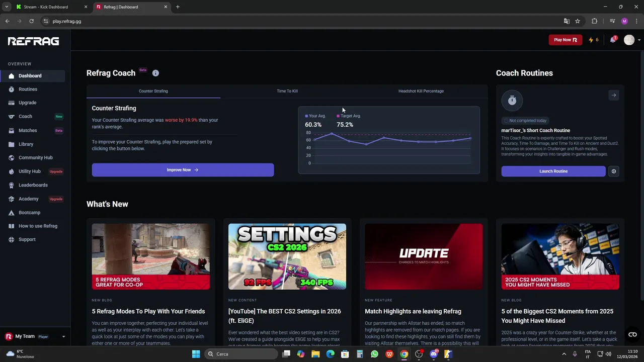Reload the page with the refresh icon
The height and width of the screenshot is (362, 644).
point(31,21)
